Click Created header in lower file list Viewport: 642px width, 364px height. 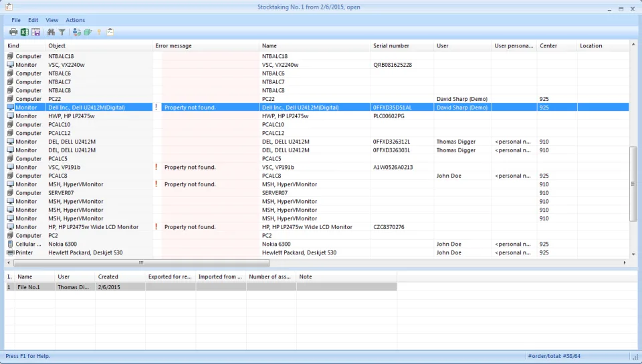click(120, 277)
